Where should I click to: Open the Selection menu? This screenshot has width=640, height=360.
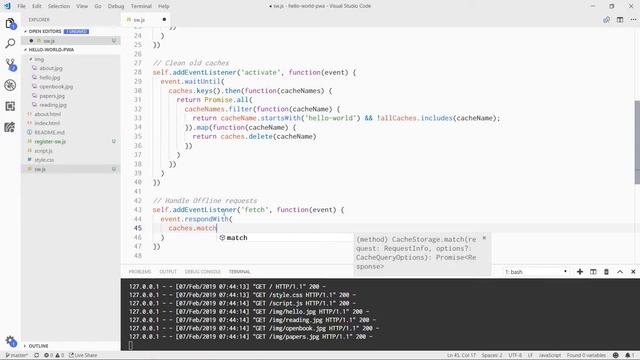point(59,6)
